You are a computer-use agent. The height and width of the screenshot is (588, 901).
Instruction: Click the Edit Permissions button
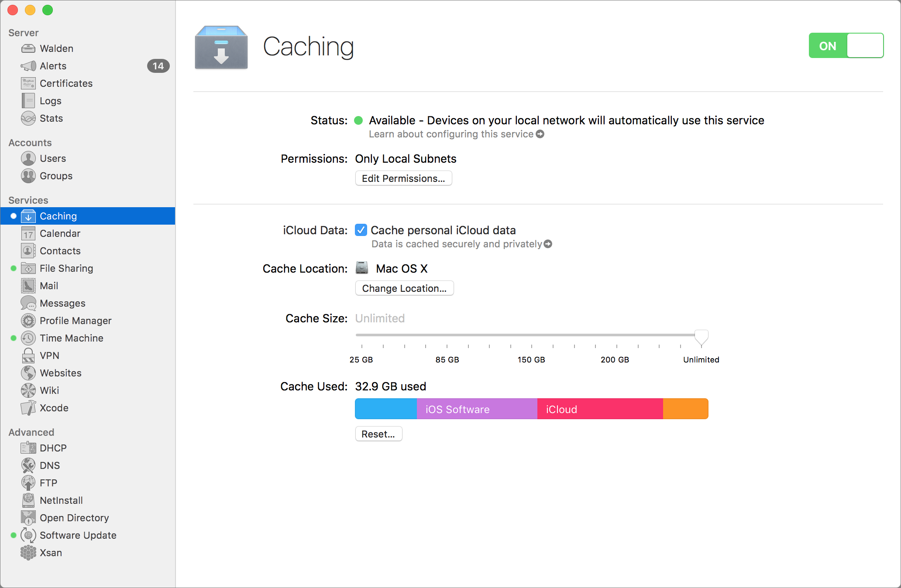click(403, 178)
